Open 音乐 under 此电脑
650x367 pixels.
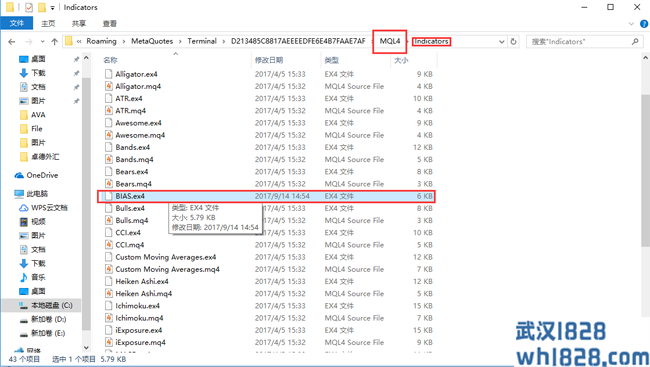click(x=38, y=277)
